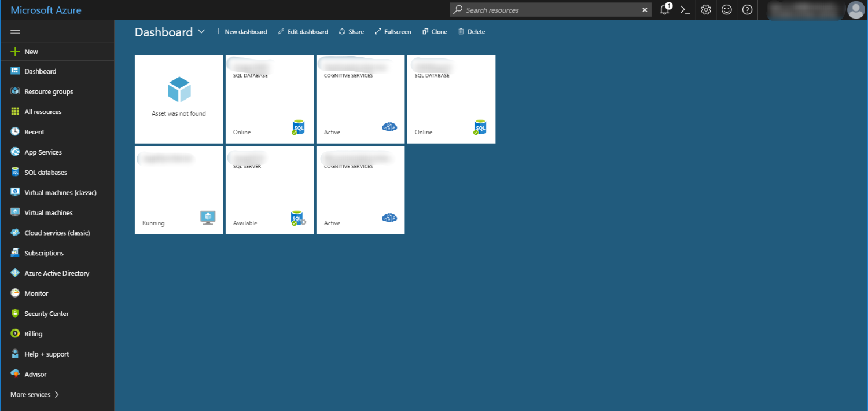
Task: Open Resource groups menu item
Action: [49, 91]
